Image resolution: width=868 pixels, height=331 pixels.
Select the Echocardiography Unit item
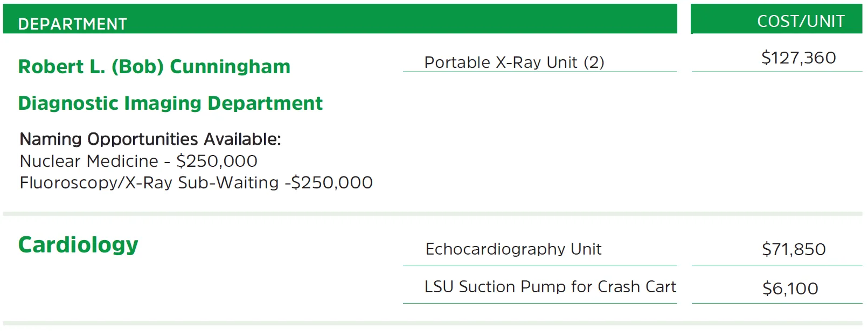pos(513,249)
